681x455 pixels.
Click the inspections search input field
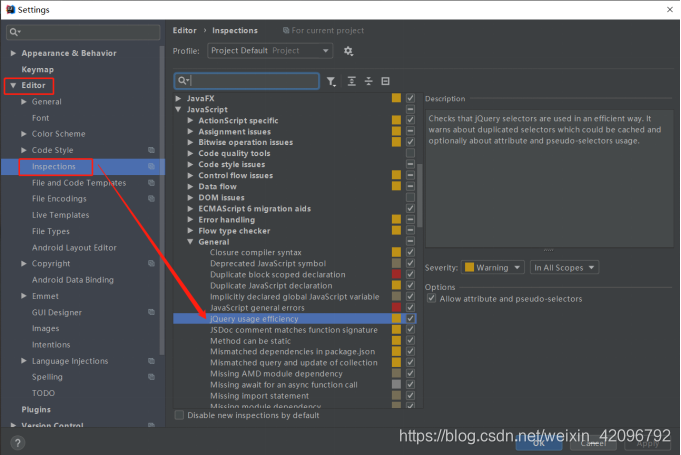(x=247, y=81)
